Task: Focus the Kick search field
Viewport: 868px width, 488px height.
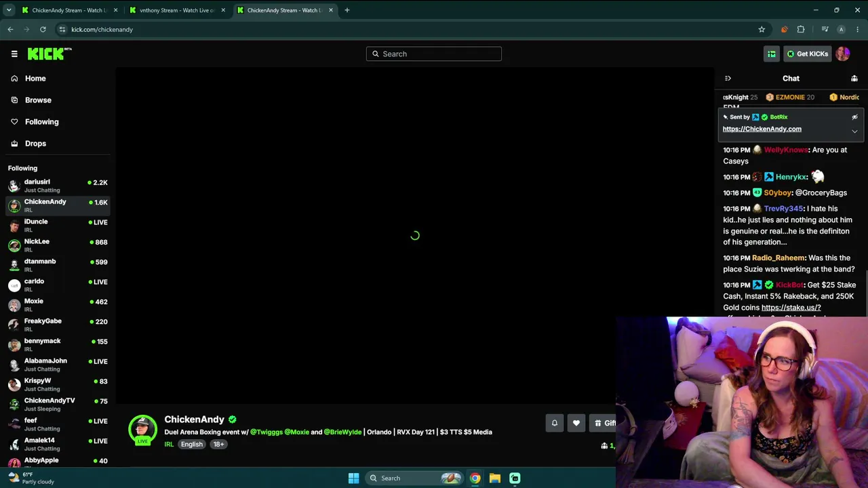Action: [434, 54]
